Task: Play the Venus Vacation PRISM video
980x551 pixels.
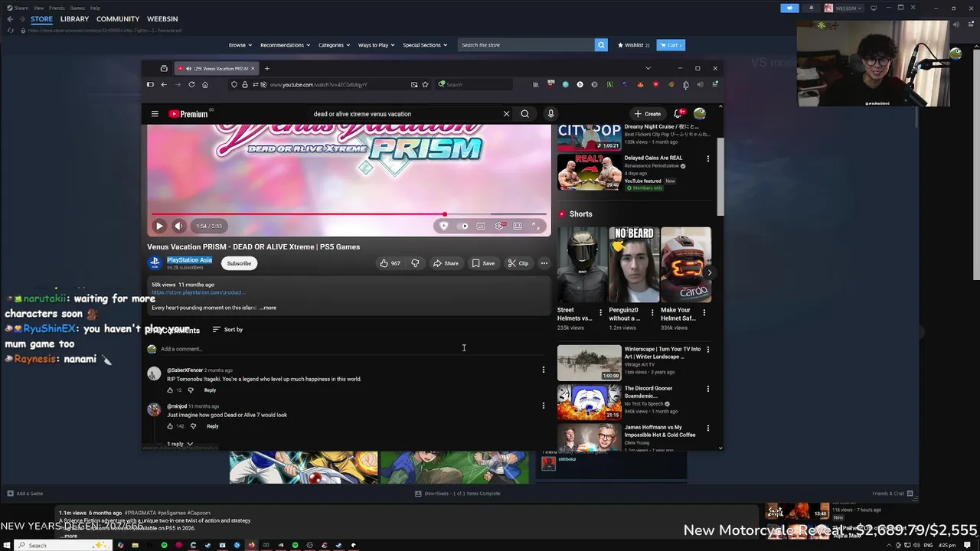Action: click(159, 226)
